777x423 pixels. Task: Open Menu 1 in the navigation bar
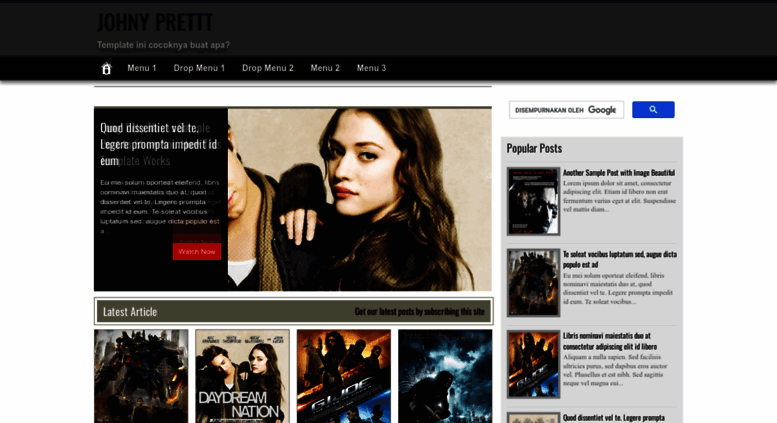point(142,68)
